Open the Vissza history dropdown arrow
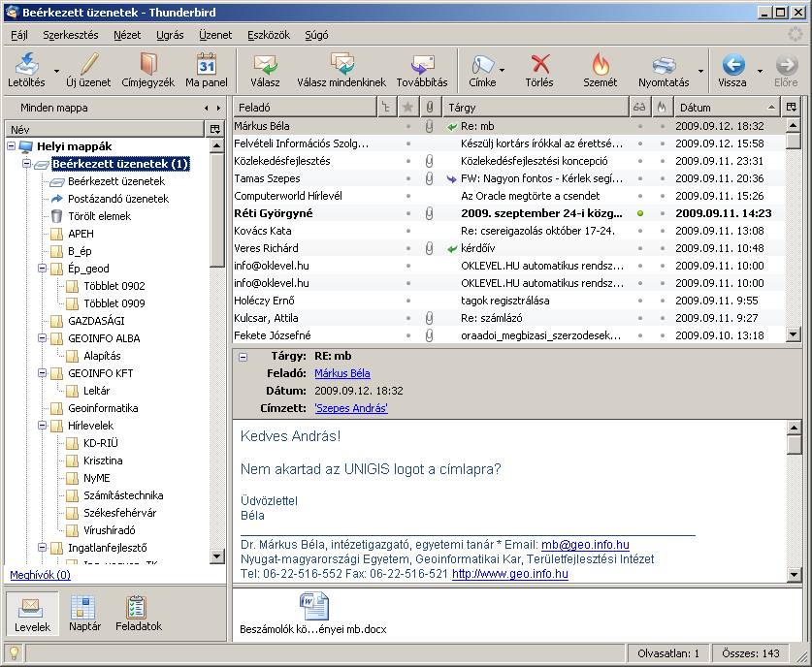 coord(761,71)
